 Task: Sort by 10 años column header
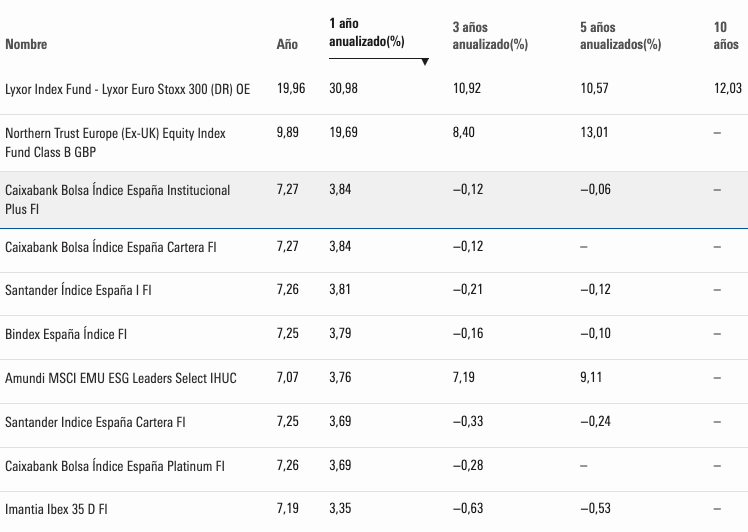click(726, 36)
